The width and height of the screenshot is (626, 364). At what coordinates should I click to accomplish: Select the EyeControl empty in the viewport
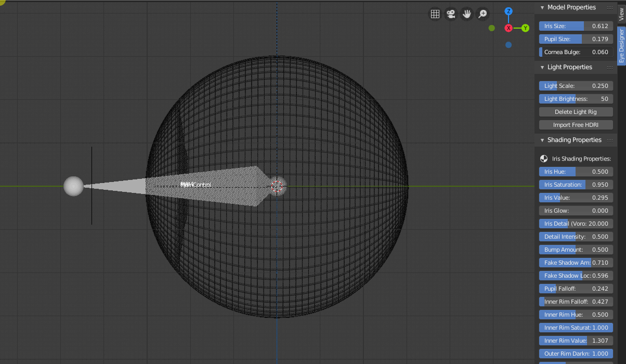197,185
